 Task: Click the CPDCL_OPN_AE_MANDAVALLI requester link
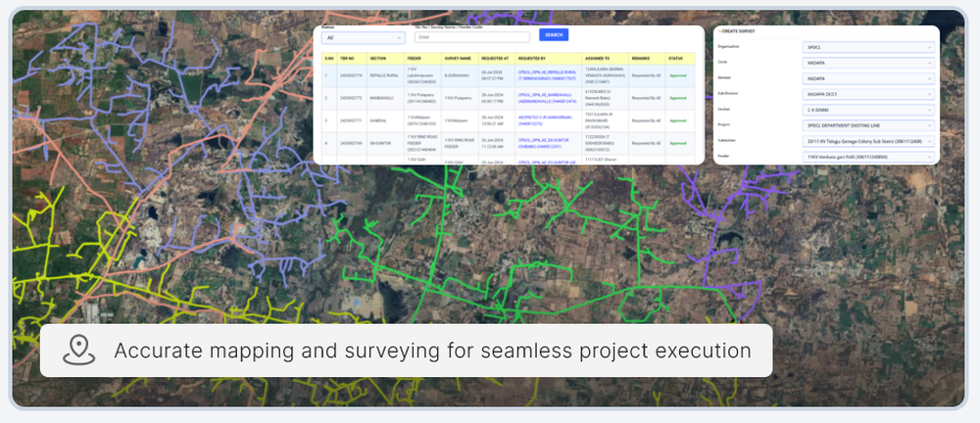pos(548,98)
